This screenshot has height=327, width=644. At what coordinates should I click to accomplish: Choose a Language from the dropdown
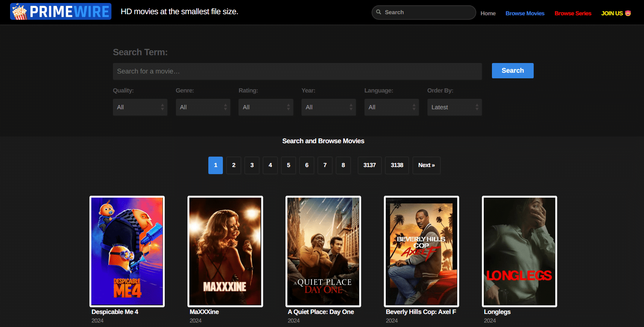(x=391, y=107)
